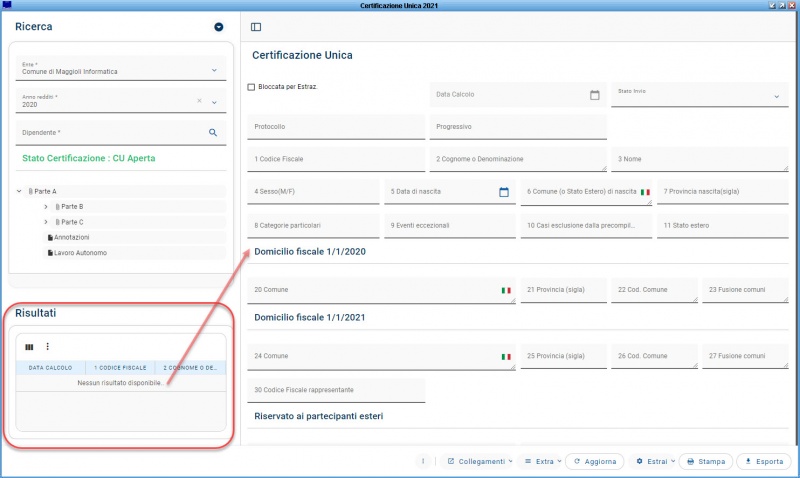Open calendar picker for Data Calcolo

click(594, 95)
